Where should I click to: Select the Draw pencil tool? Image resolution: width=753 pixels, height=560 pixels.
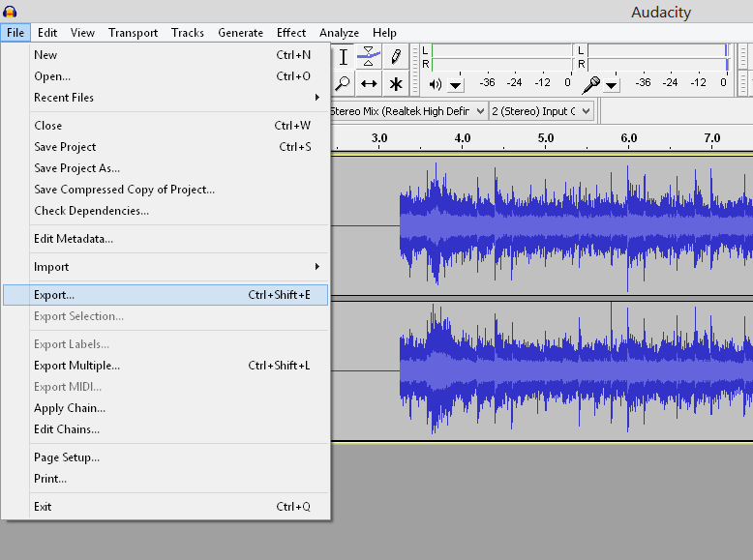click(x=396, y=57)
